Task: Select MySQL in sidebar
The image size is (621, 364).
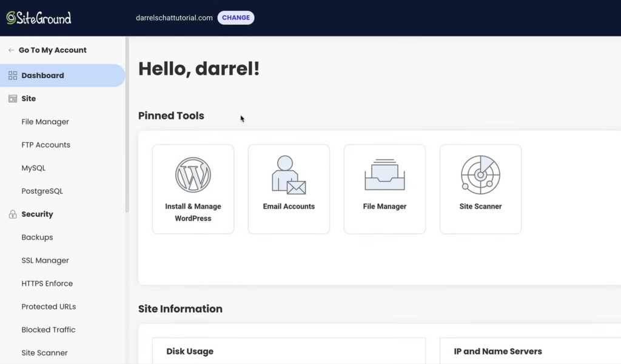Action: pos(34,168)
